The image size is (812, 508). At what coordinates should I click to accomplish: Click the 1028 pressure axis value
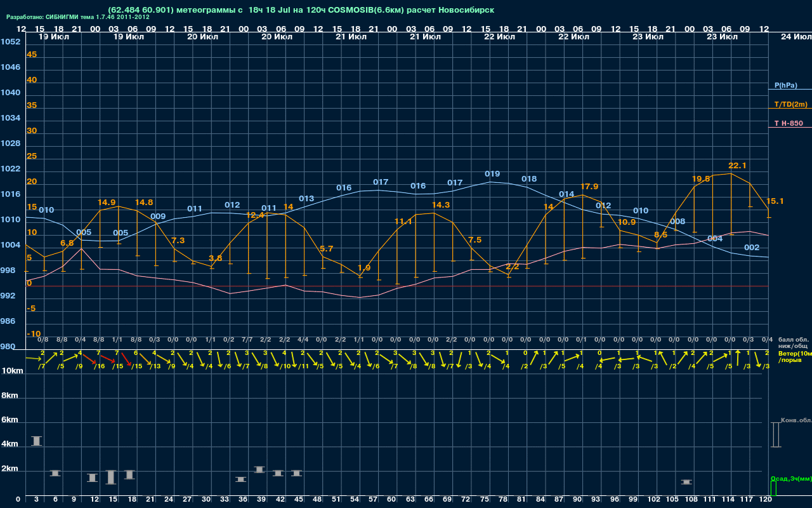point(10,144)
